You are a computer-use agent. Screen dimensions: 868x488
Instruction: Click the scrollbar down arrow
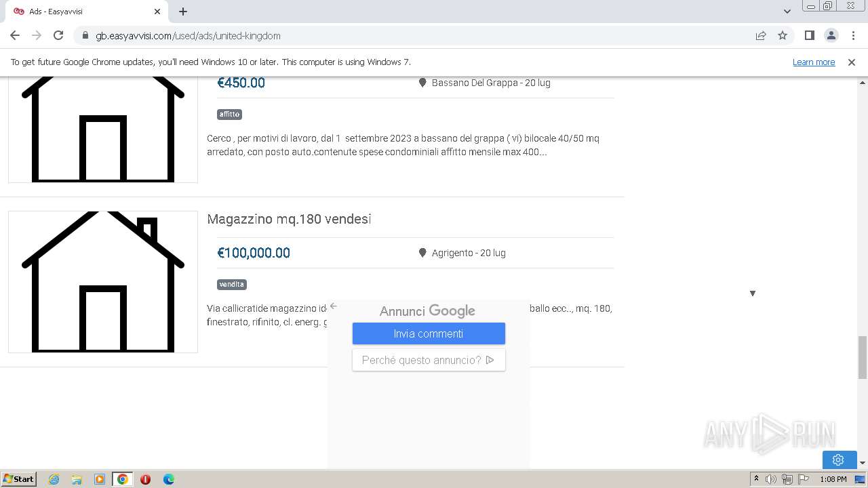(x=863, y=463)
